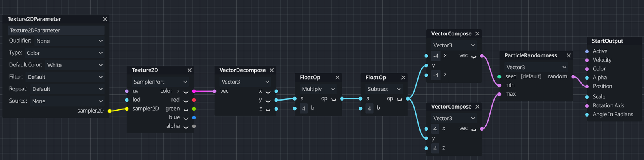Click the red output port on Texture2D
The width and height of the screenshot is (644, 160).
[194, 100]
